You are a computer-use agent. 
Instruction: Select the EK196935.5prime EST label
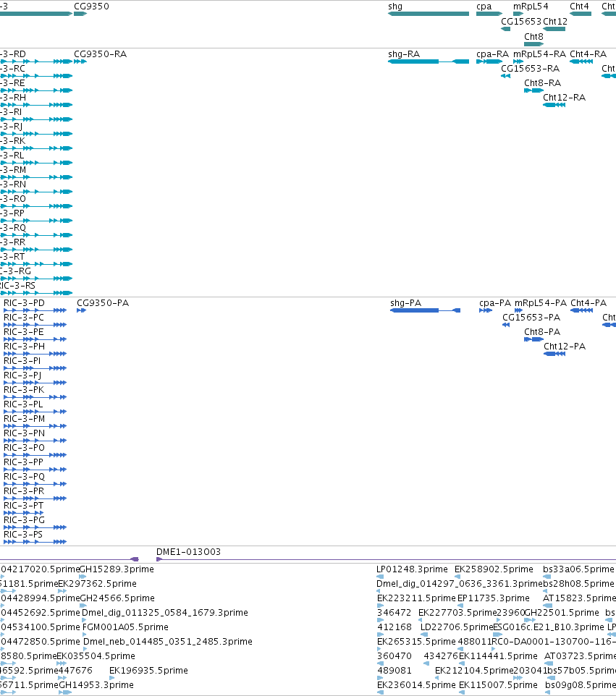click(x=149, y=670)
